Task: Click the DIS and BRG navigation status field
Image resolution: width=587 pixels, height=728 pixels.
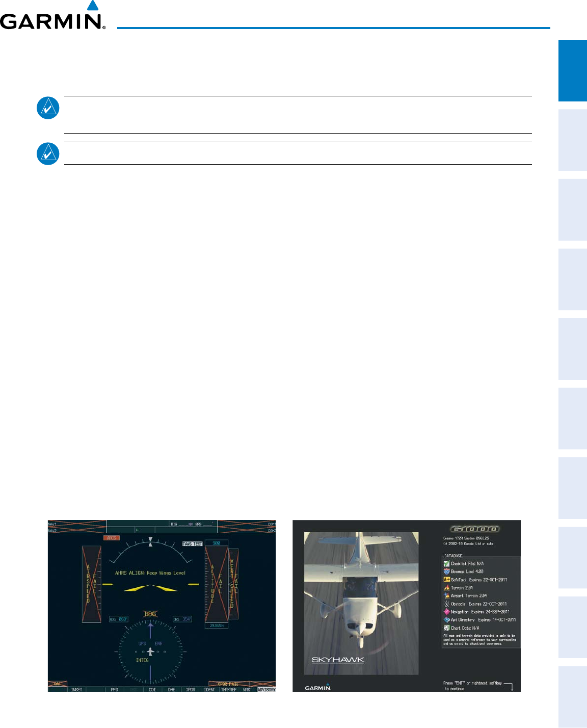Action: [x=194, y=524]
